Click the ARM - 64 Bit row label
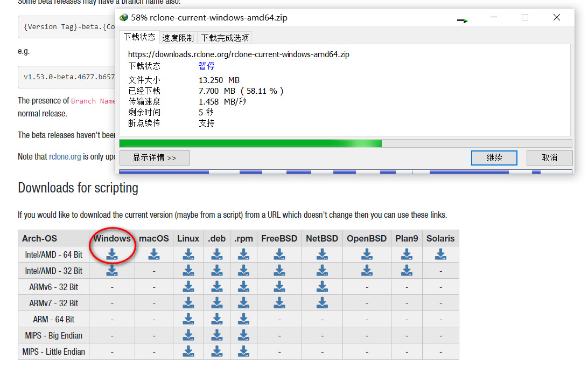This screenshot has height=372, width=588. click(53, 319)
